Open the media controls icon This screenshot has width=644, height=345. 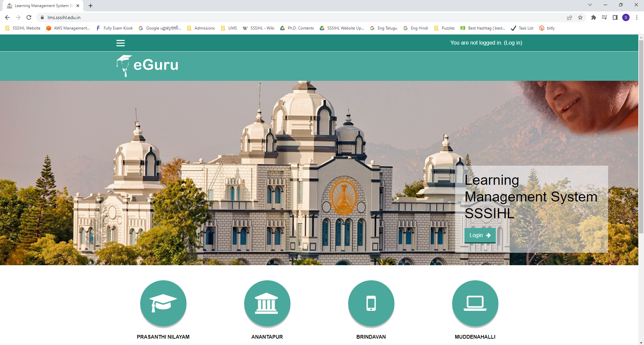[604, 17]
